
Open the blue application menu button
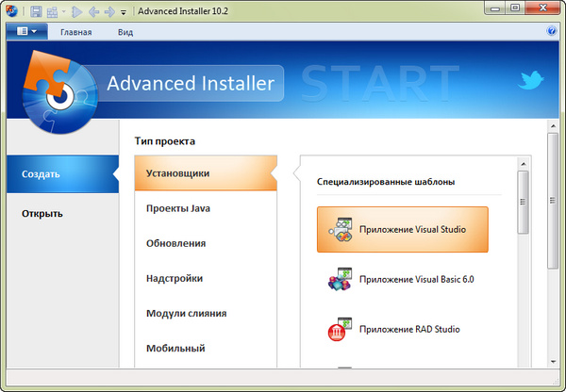[x=25, y=31]
